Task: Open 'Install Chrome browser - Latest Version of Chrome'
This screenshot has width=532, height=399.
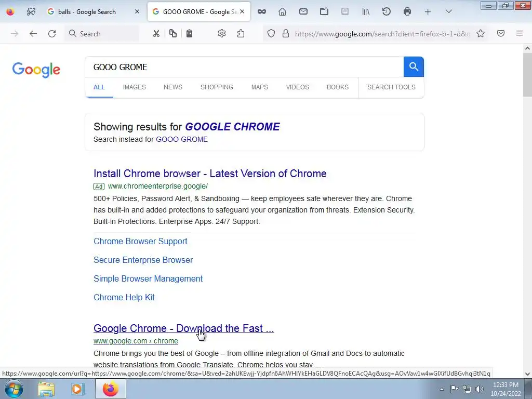Action: click(210, 174)
